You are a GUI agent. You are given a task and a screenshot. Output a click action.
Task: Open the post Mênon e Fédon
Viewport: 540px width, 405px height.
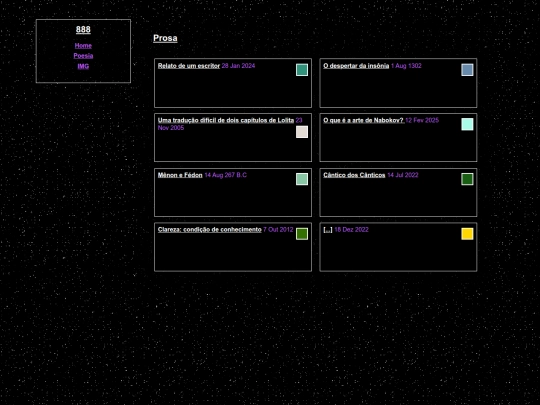180,175
